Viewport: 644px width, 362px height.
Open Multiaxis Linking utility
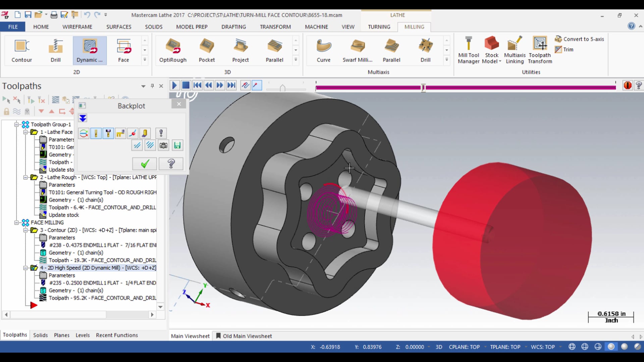click(x=515, y=50)
